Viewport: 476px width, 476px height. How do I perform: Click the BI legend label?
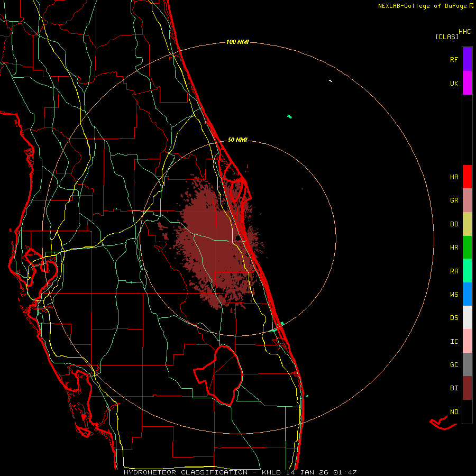point(454,388)
